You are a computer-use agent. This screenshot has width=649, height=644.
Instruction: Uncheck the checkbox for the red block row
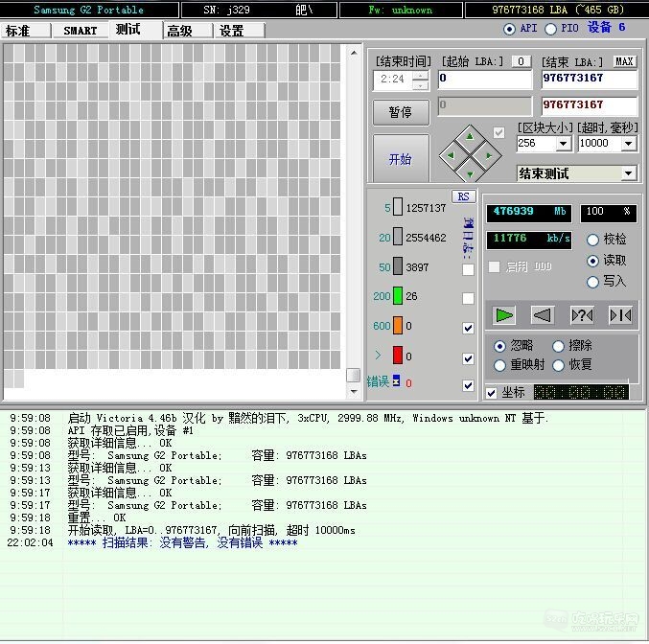point(468,358)
